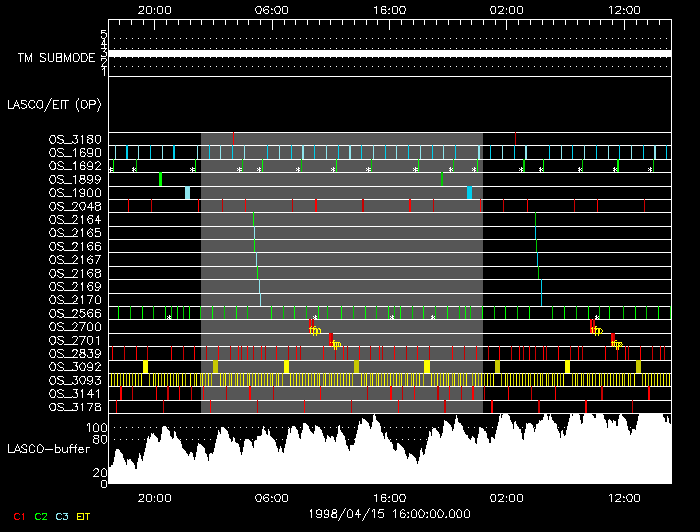Viewport: 700px width, 532px height.
Task: Select the OS_1899 row label
Action: pos(75,179)
